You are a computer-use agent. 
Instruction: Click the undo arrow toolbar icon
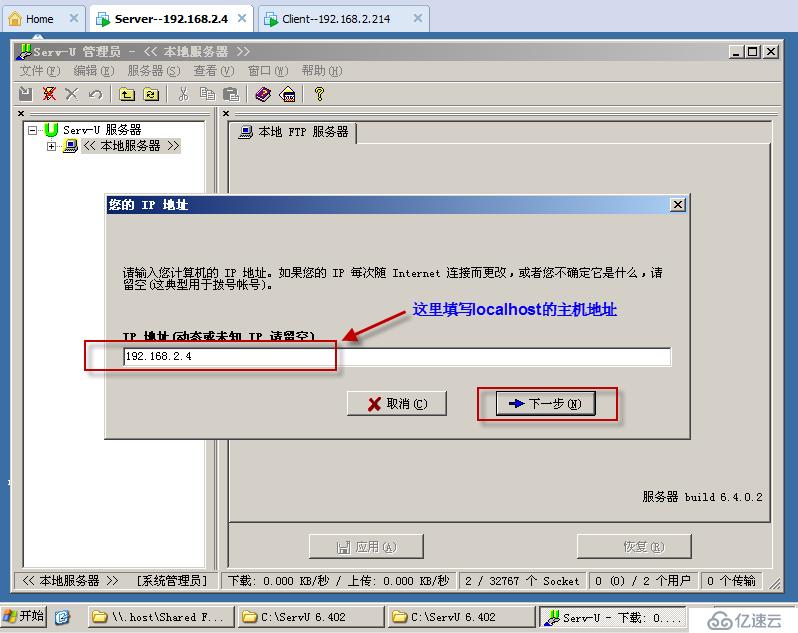(x=95, y=94)
